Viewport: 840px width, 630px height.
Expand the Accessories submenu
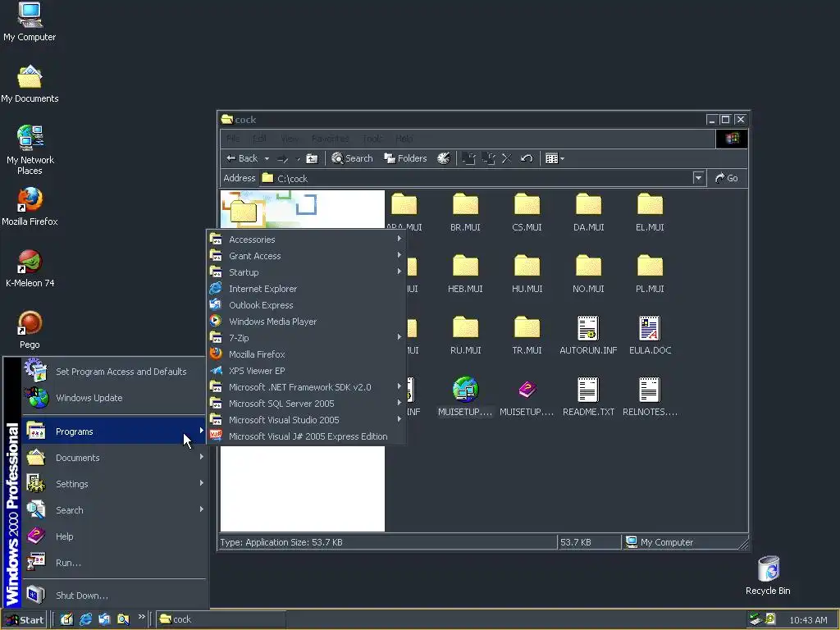[x=307, y=240]
